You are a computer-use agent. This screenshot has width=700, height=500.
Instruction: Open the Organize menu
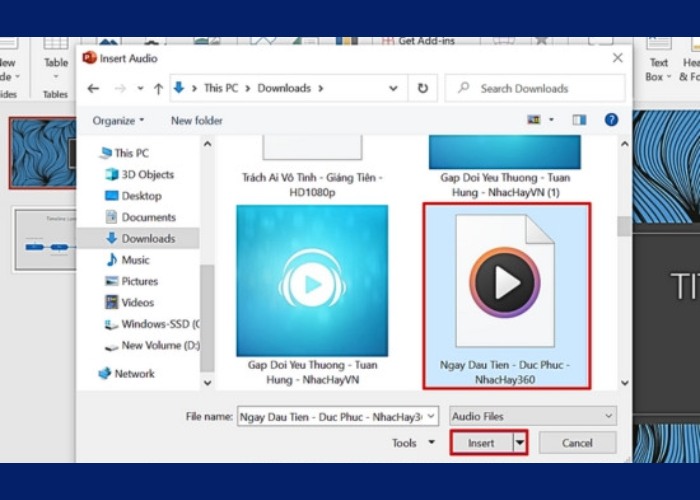point(118,121)
